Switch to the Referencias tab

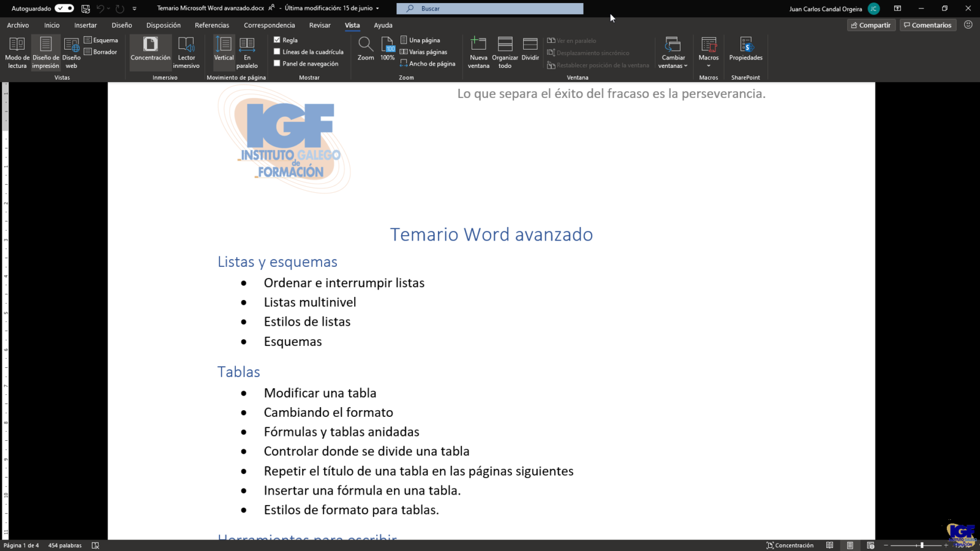[212, 25]
